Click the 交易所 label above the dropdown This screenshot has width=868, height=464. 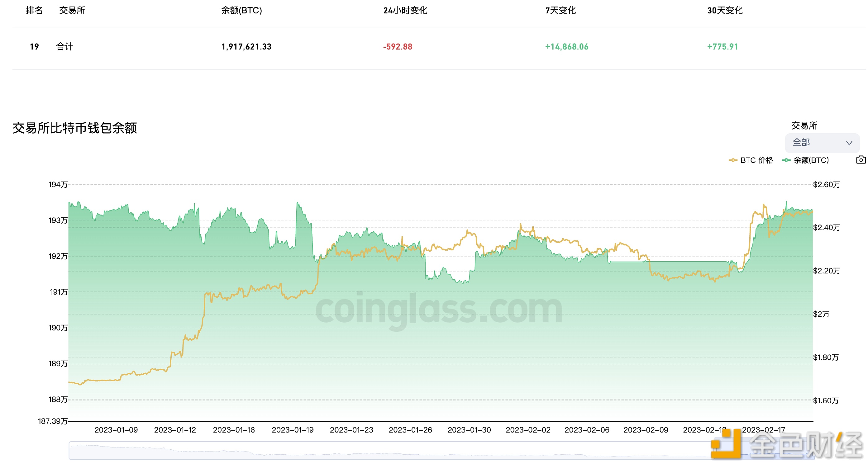tap(804, 125)
